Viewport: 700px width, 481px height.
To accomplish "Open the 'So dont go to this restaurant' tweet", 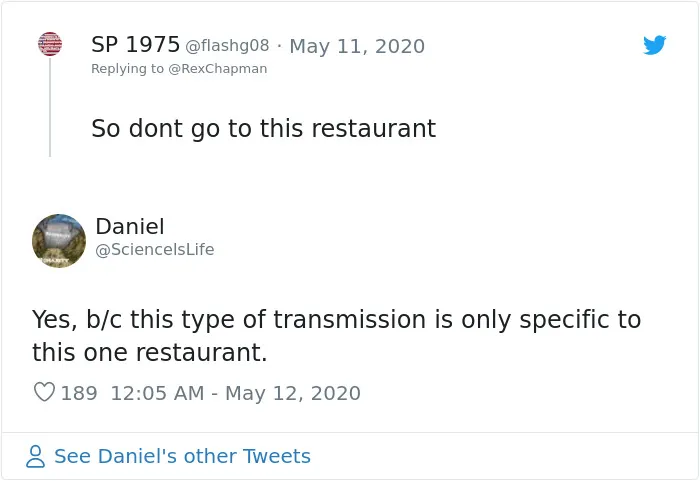I will point(263,129).
